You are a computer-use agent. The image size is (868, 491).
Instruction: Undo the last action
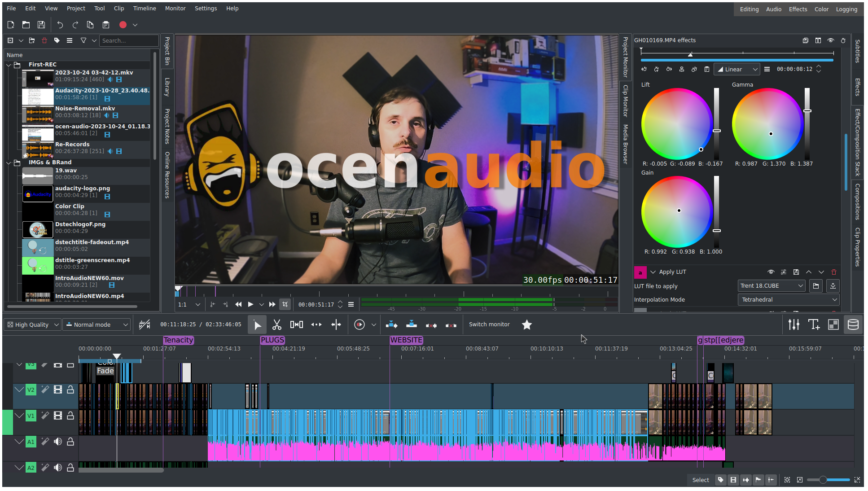pyautogui.click(x=60, y=25)
